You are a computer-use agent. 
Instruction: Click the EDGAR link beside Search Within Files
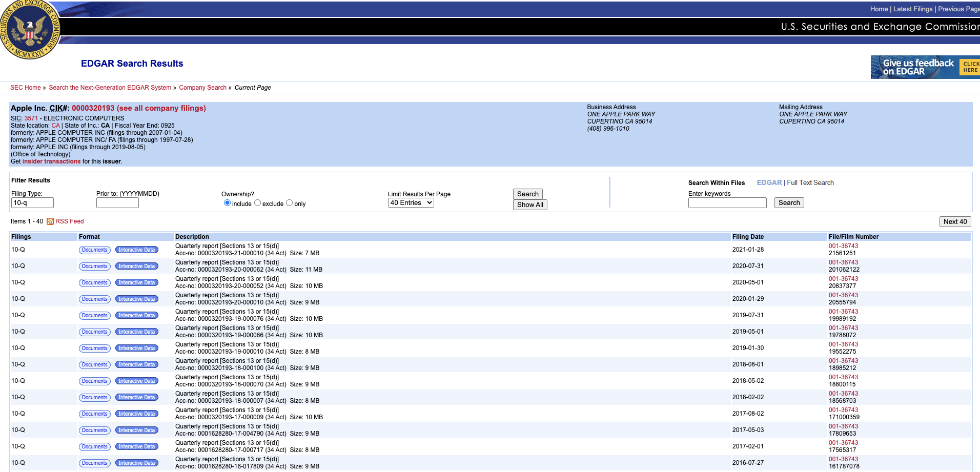(769, 182)
